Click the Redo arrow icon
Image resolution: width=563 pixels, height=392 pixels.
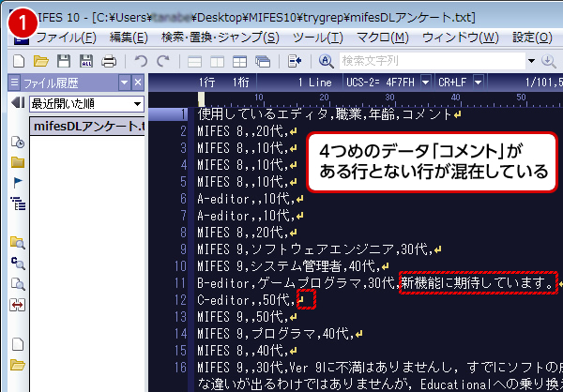(x=164, y=61)
